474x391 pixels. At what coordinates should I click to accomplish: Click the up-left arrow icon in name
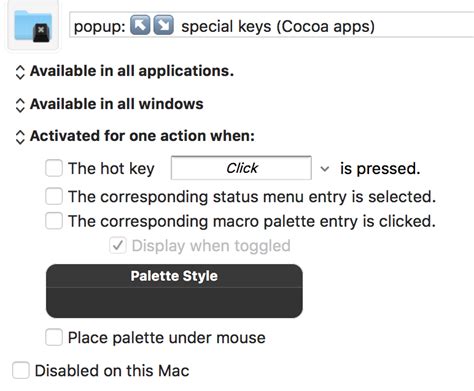[140, 25]
